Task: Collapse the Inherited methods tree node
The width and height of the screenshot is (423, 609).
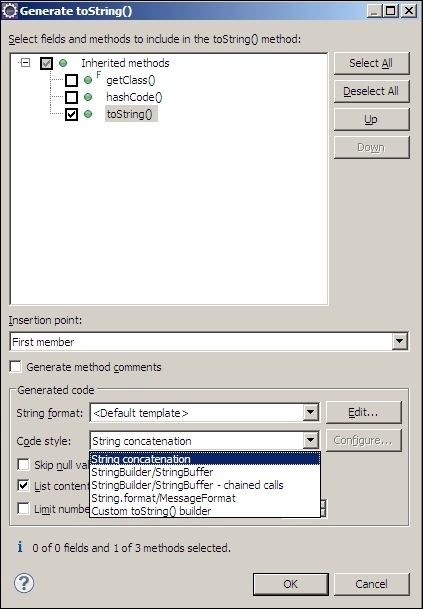Action: pos(25,63)
